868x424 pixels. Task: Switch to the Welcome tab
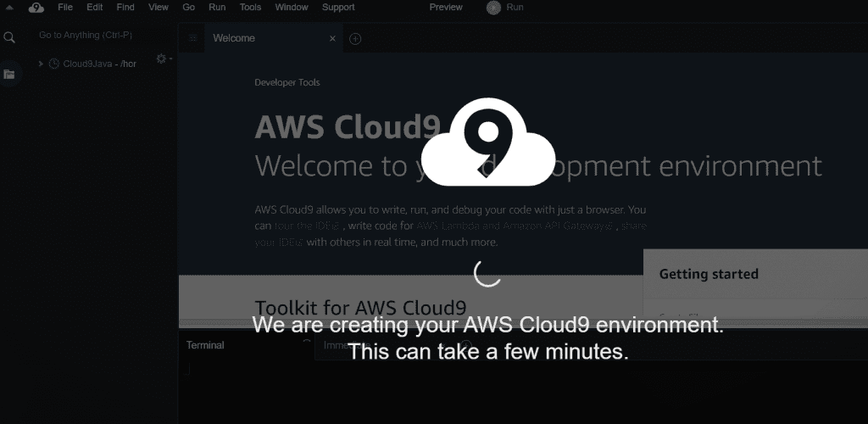click(x=234, y=38)
